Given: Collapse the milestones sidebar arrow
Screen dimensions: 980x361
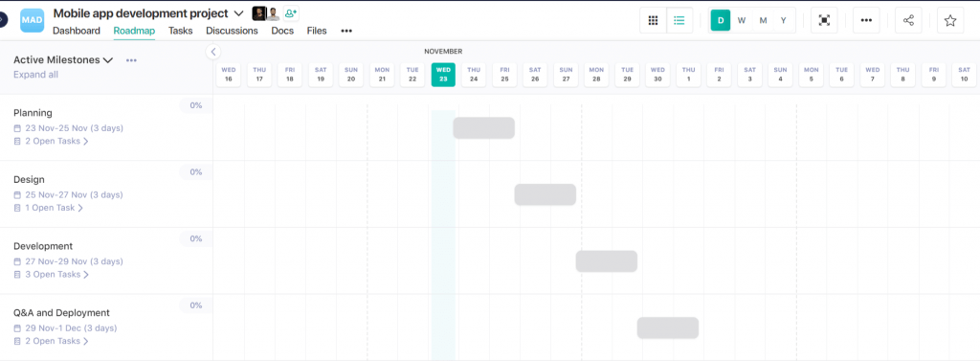Looking at the screenshot, I should (213, 52).
